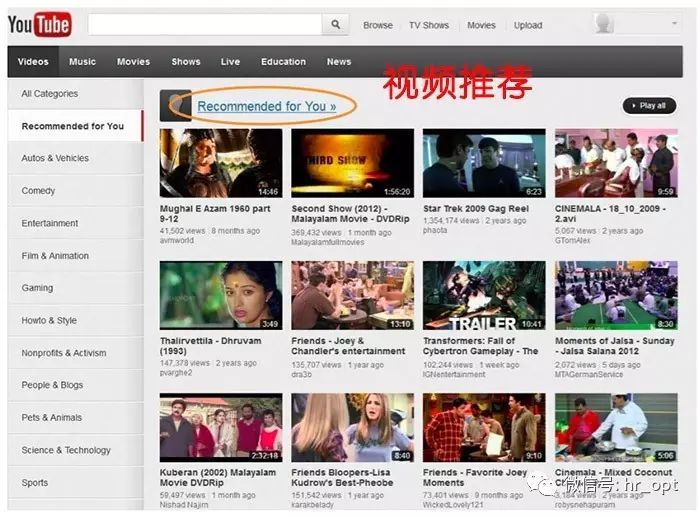Select All Categories in sidebar

click(x=75, y=94)
